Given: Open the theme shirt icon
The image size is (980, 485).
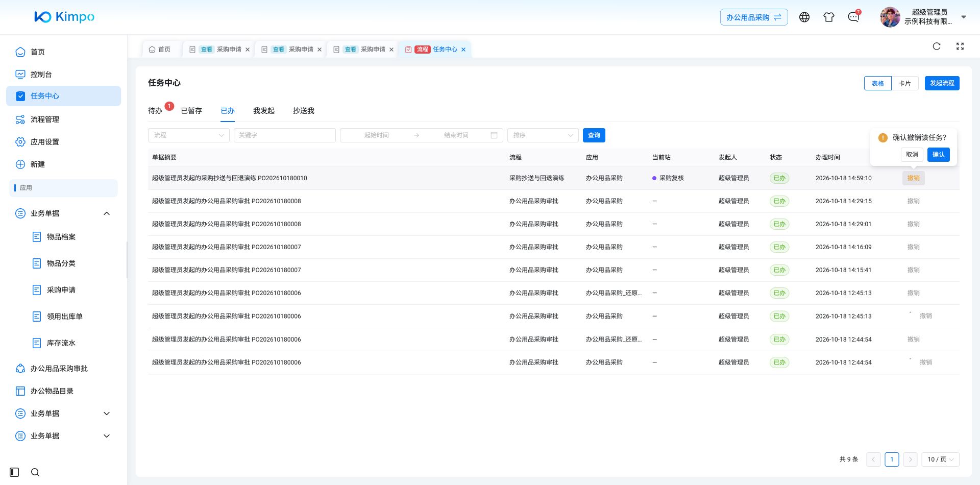Looking at the screenshot, I should 829,17.
